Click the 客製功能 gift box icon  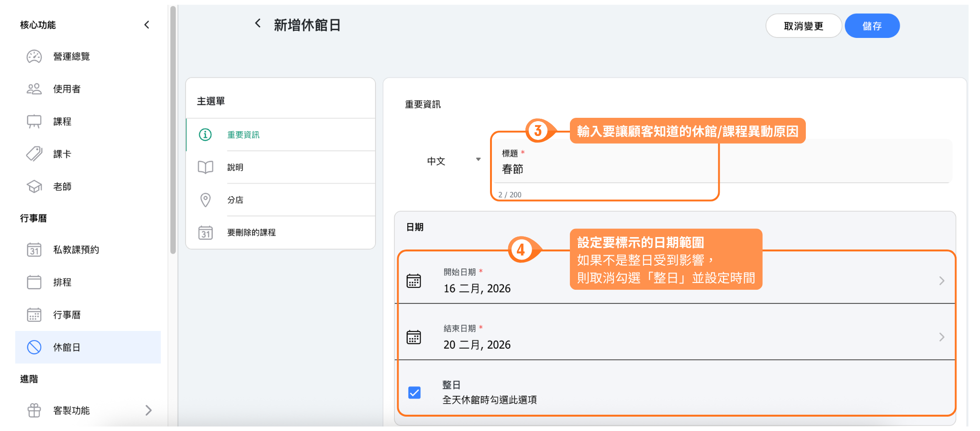[34, 410]
